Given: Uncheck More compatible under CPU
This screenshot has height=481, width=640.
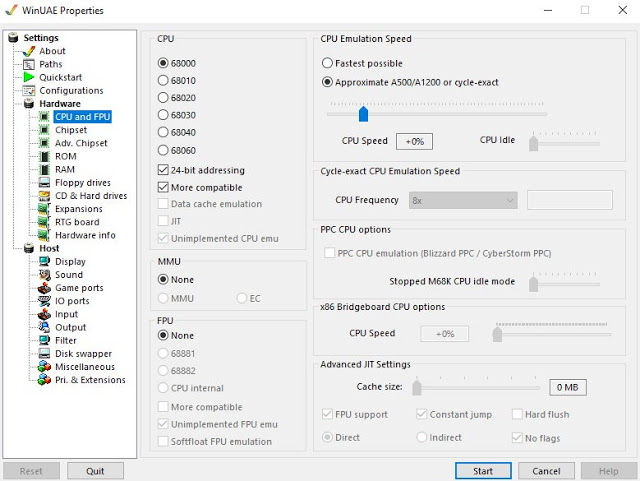Looking at the screenshot, I should pos(163,187).
